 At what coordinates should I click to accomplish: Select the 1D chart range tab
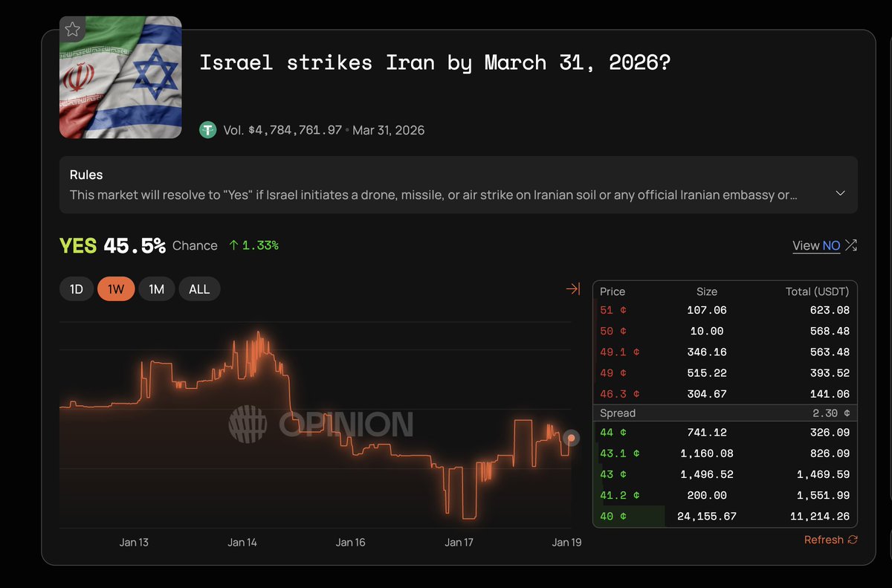pos(77,289)
